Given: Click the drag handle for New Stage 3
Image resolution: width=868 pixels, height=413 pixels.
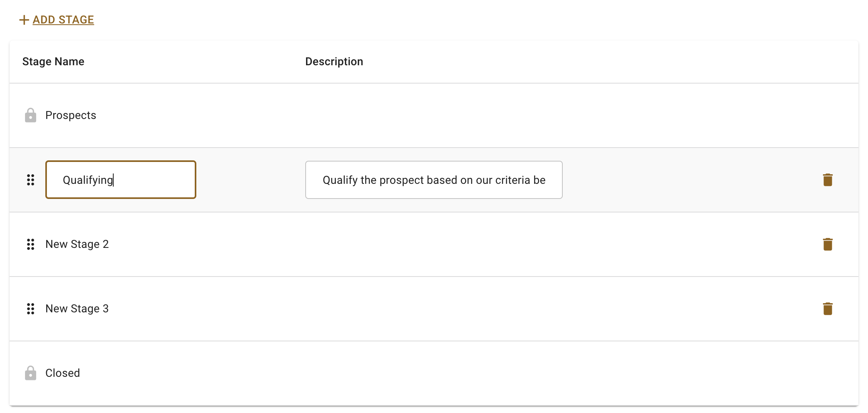Looking at the screenshot, I should tap(31, 309).
